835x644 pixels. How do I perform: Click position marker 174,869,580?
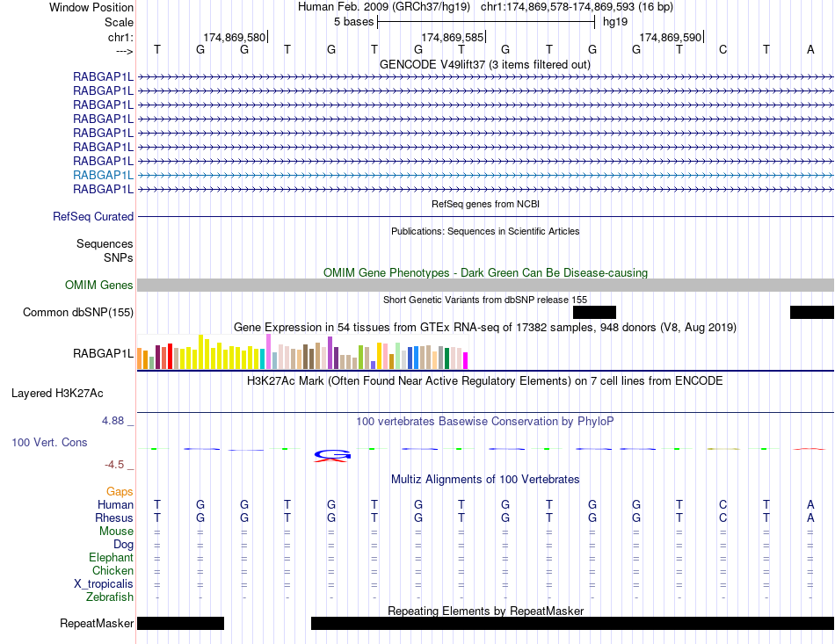235,37
